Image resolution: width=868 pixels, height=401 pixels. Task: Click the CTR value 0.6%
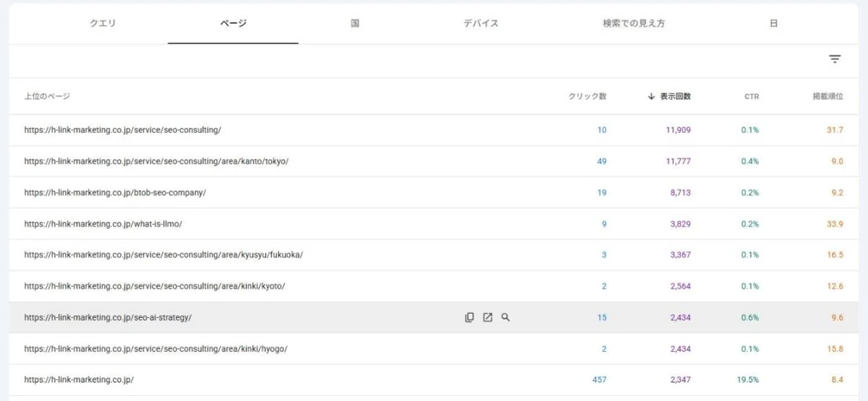pyautogui.click(x=750, y=317)
